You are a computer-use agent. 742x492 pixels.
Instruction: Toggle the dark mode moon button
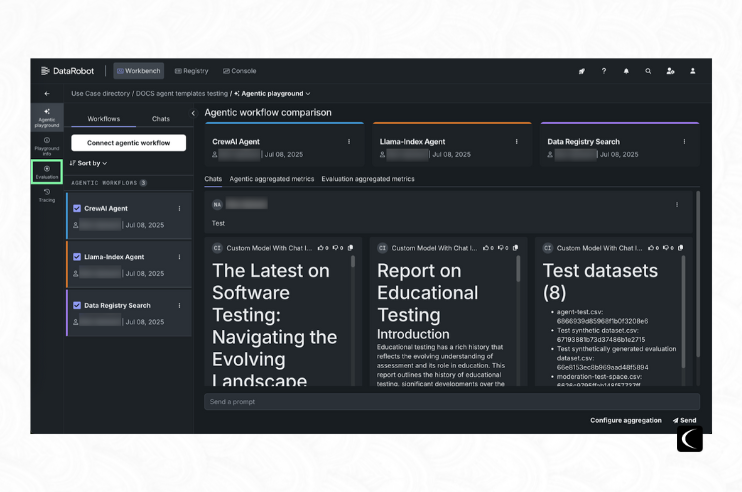pyautogui.click(x=689, y=439)
